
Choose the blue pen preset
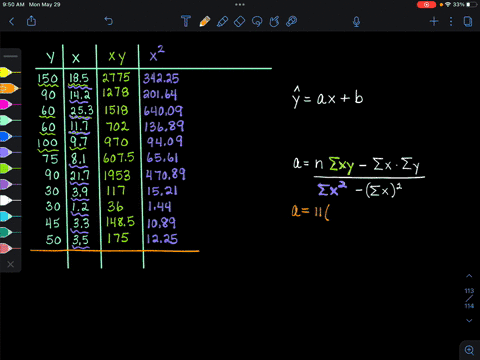click(x=10, y=136)
